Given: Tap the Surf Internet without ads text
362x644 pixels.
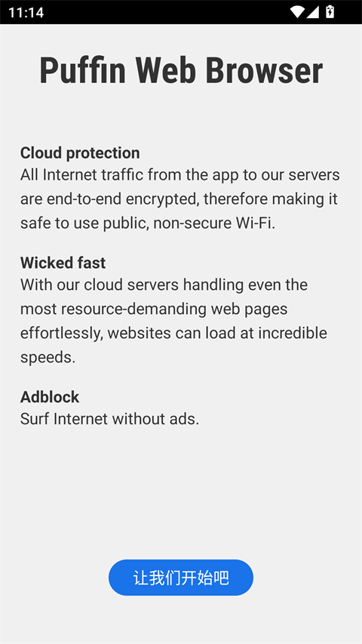Looking at the screenshot, I should (109, 419).
